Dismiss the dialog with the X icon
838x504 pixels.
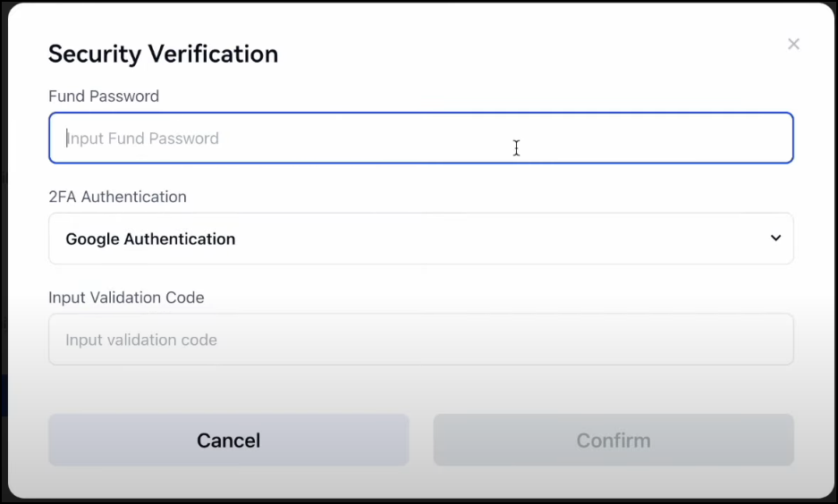click(793, 44)
